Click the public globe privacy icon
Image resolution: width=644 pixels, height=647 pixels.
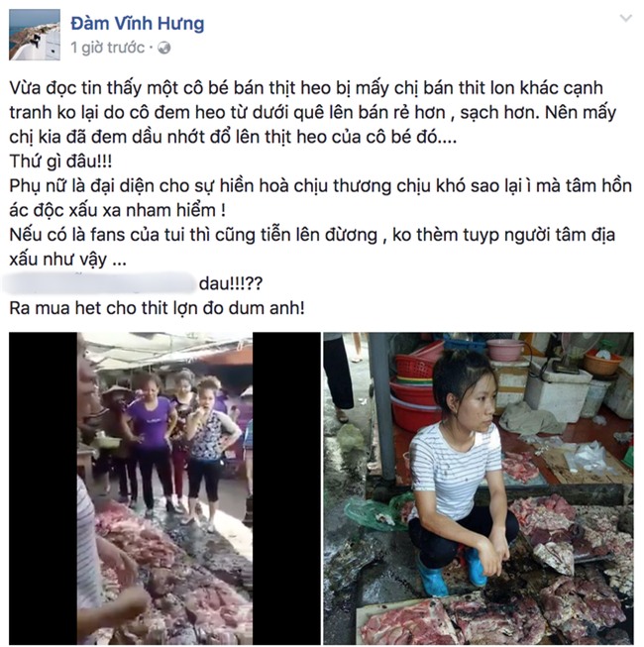(164, 48)
